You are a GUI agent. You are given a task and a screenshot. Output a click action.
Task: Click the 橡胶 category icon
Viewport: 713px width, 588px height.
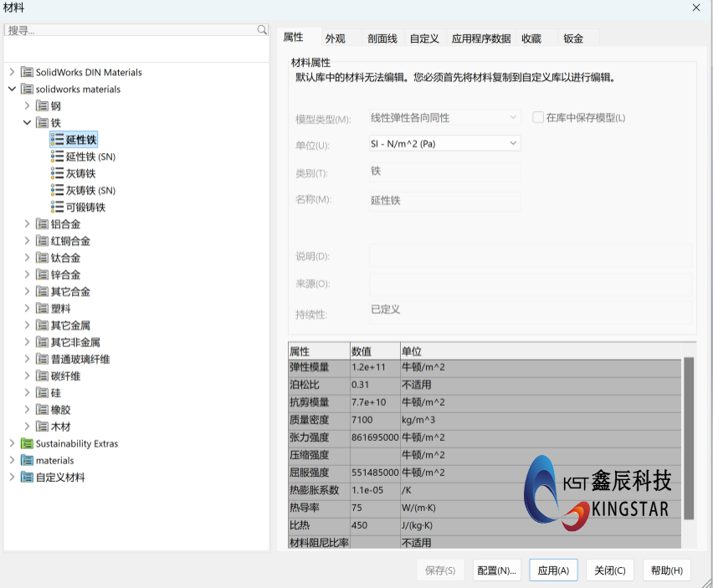(x=43, y=409)
